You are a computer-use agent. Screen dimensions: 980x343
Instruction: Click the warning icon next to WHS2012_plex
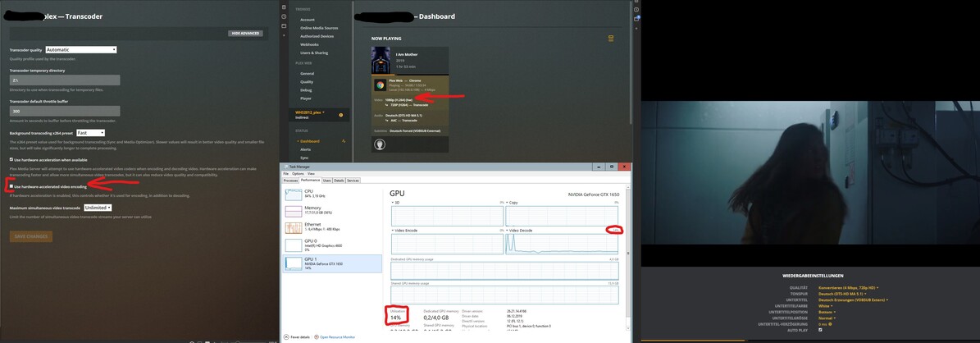(x=340, y=115)
